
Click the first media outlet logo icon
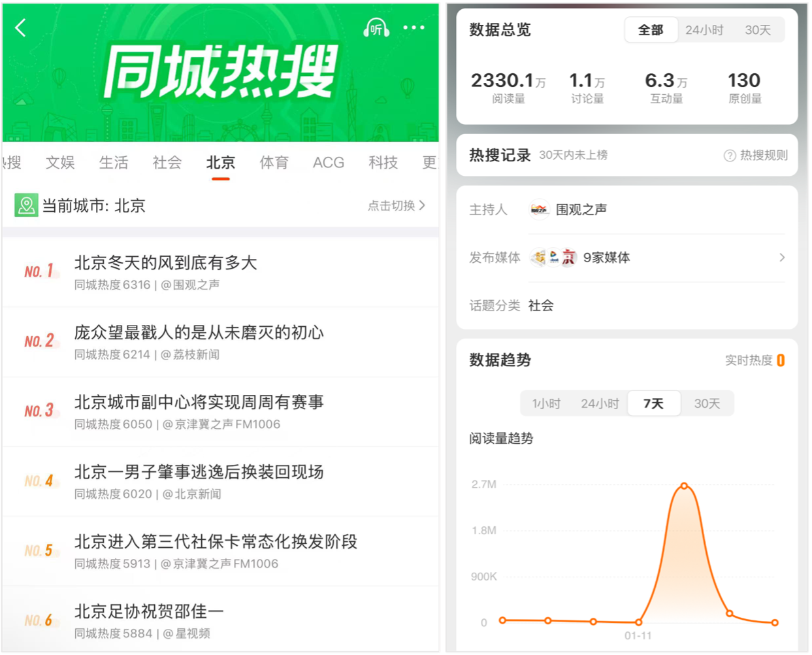pyautogui.click(x=538, y=256)
